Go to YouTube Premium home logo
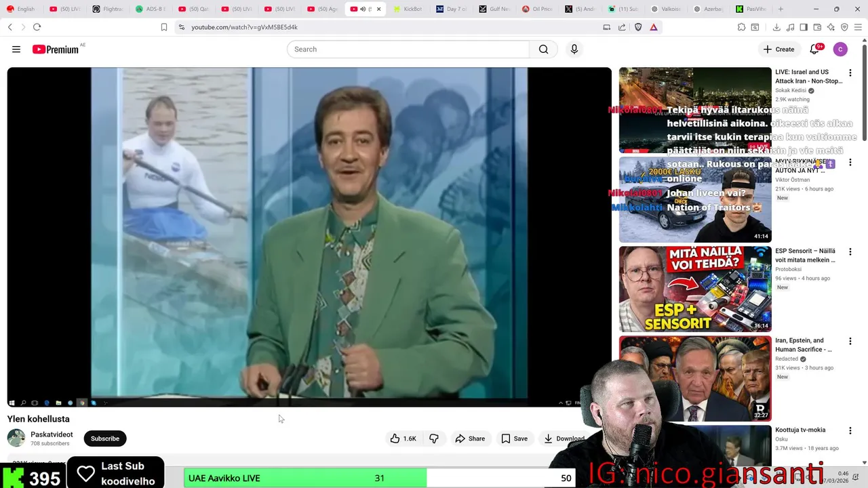 56,49
